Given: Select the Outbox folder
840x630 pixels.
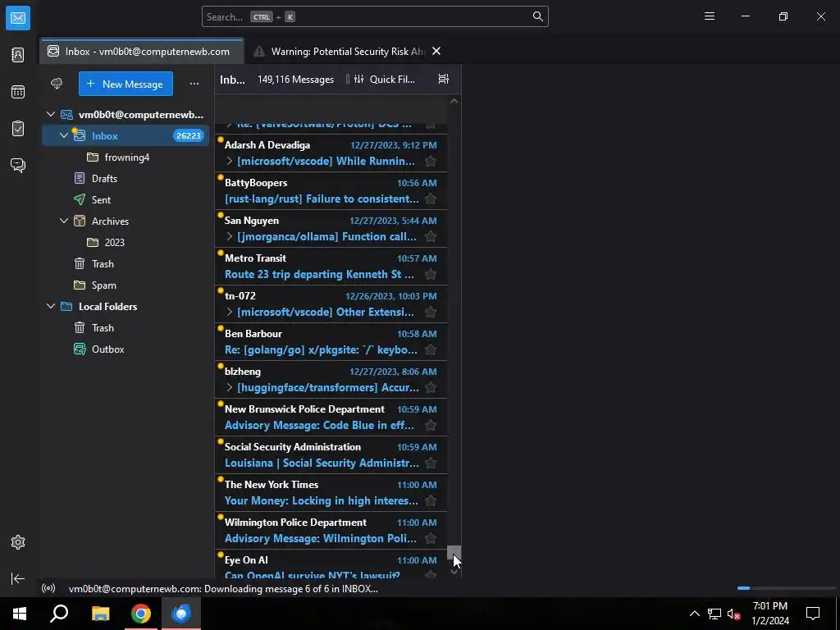Looking at the screenshot, I should click(x=126, y=349).
